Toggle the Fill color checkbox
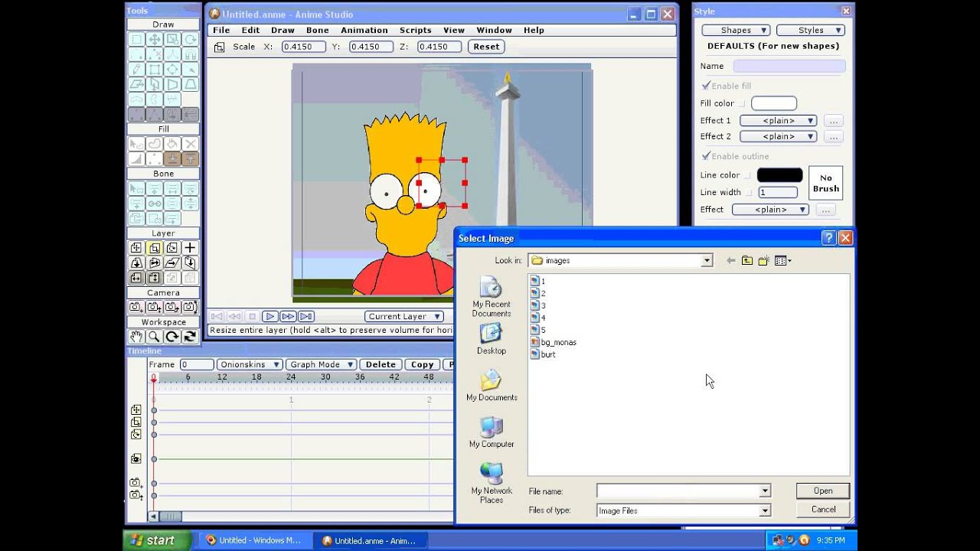The width and height of the screenshot is (980, 551). (x=741, y=103)
